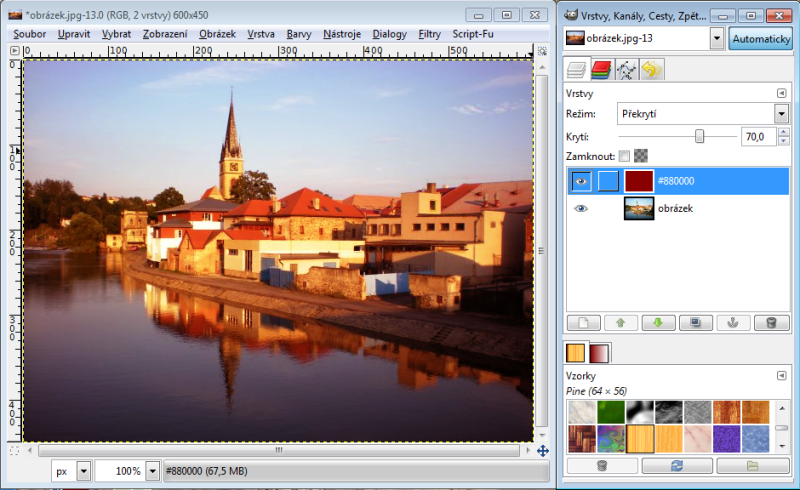
Task: Toggle visibility of the obrázek layer
Action: [581, 208]
